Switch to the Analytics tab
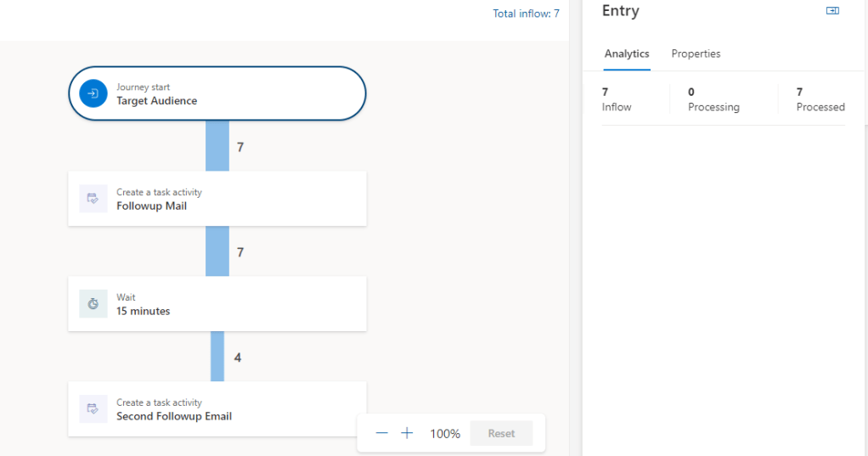The height and width of the screenshot is (456, 868). [627, 53]
